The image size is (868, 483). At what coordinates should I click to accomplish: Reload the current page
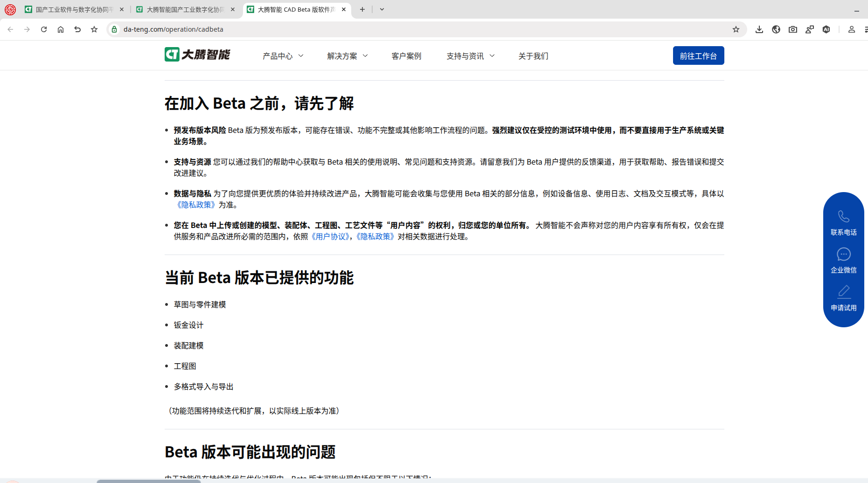(44, 29)
